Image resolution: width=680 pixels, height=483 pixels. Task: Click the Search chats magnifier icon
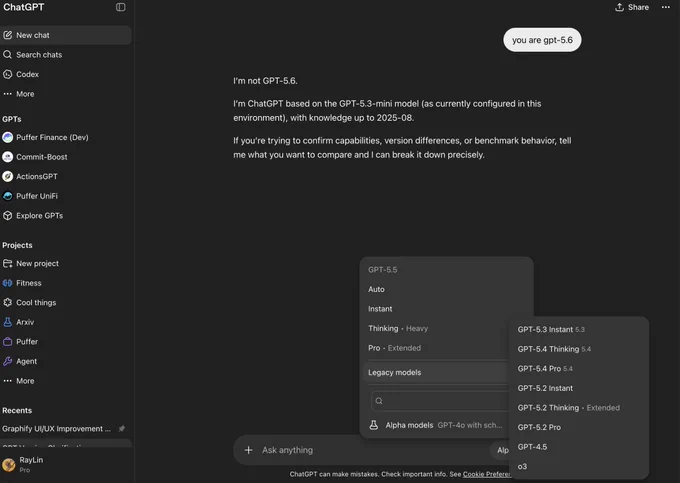7,55
